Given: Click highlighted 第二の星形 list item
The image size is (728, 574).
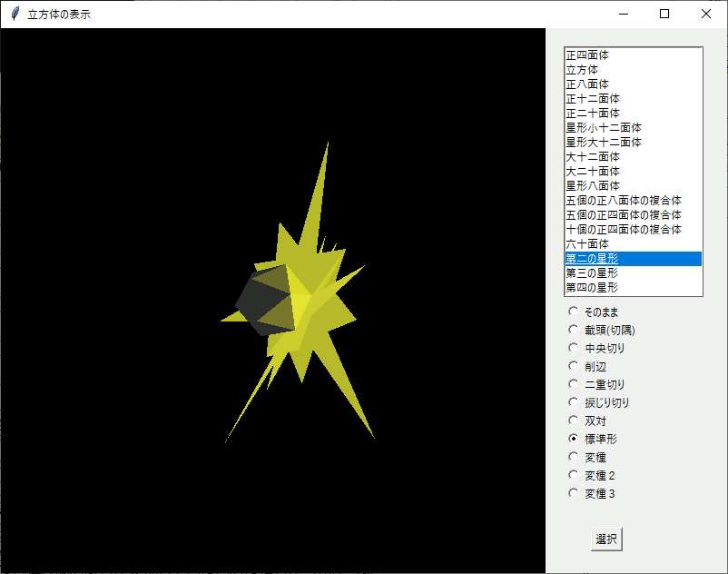Looking at the screenshot, I should pos(634,259).
